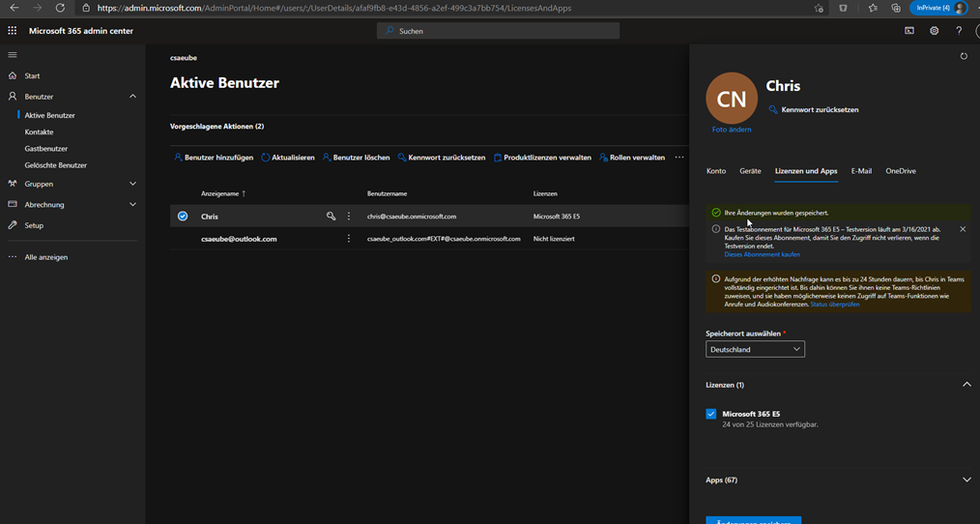Open the Cloud Shell icon in header

[909, 31]
